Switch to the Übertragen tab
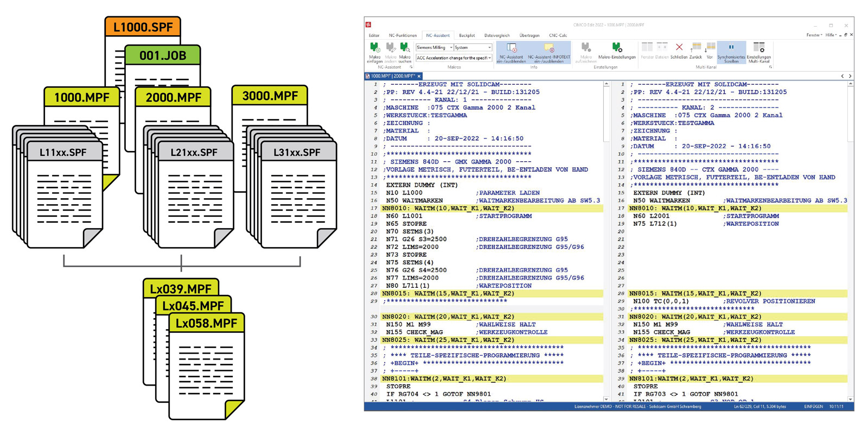Viewport: 868px width, 435px height. coord(529,35)
